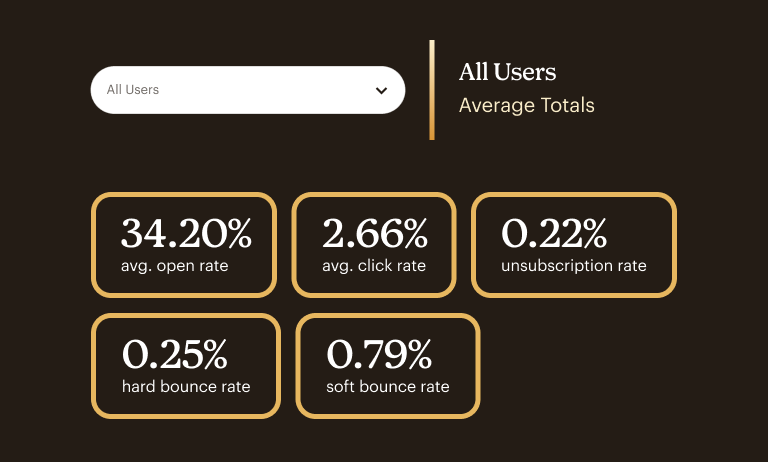
Task: Click the gold vertical divider bar
Action: (432, 90)
